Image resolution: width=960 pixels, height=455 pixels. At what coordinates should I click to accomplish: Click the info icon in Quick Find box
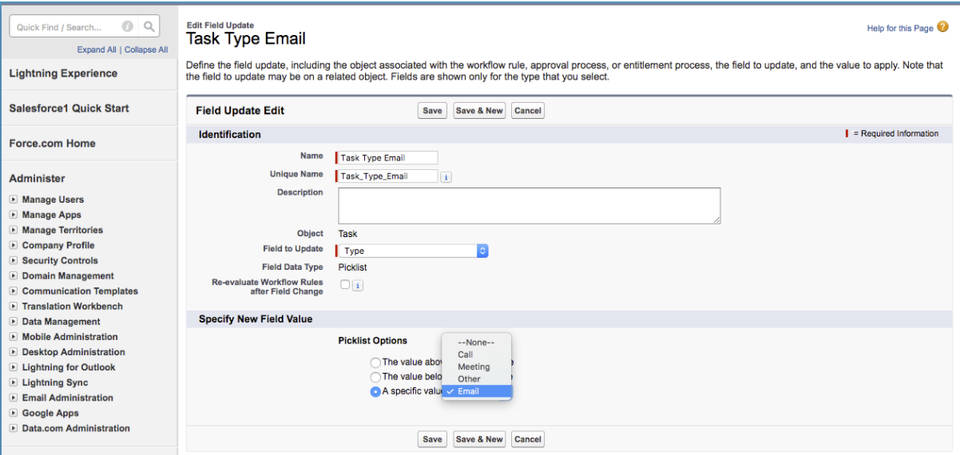point(127,27)
